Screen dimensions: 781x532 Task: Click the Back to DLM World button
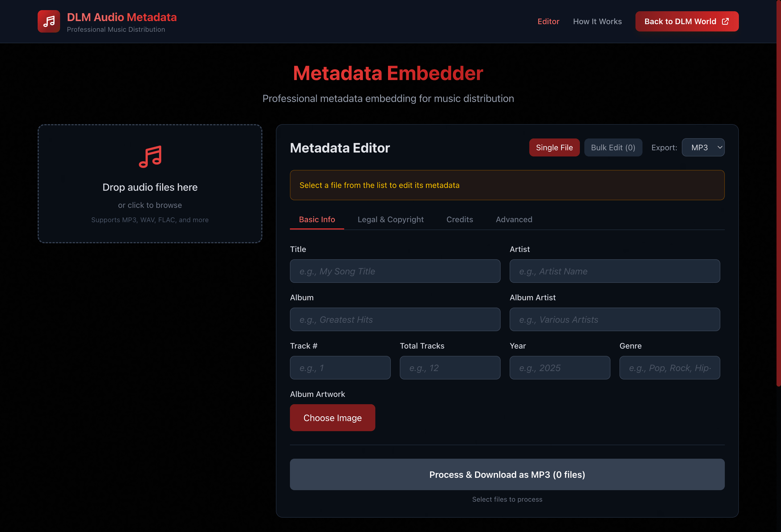pos(687,22)
